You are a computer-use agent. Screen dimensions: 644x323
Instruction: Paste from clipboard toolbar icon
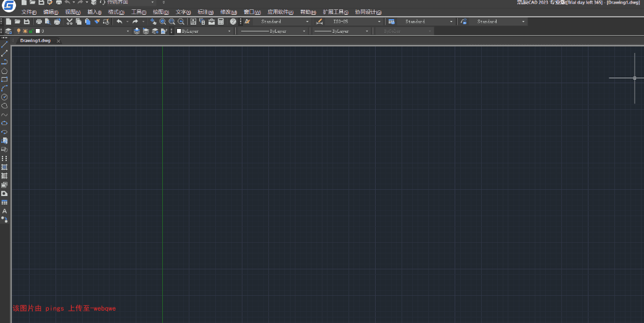[88, 22]
